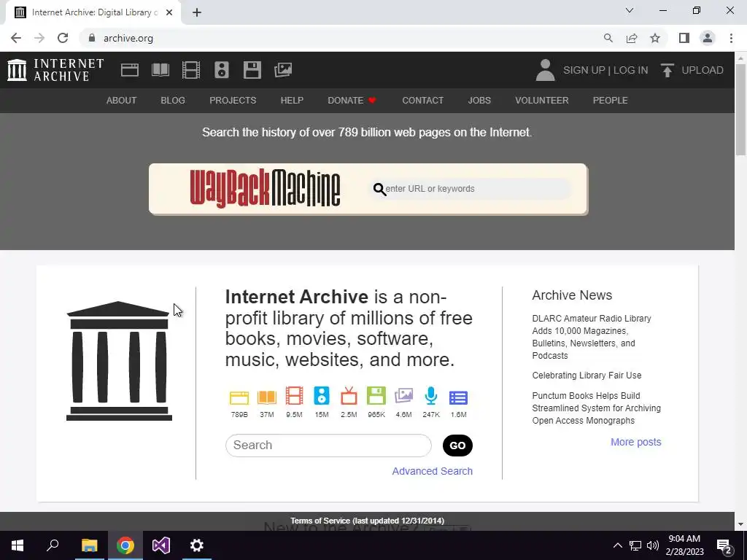747x560 pixels.
Task: Open Punctum Books news post
Action: (x=597, y=408)
